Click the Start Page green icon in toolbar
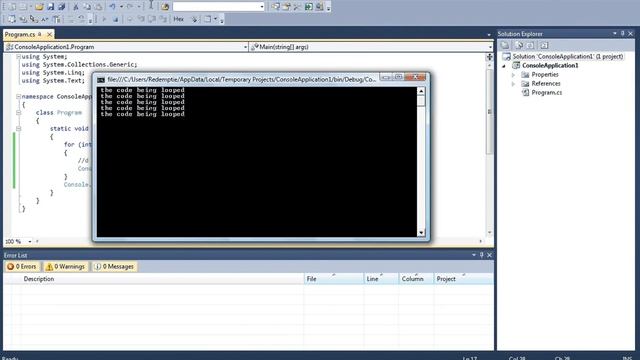 pos(309,7)
